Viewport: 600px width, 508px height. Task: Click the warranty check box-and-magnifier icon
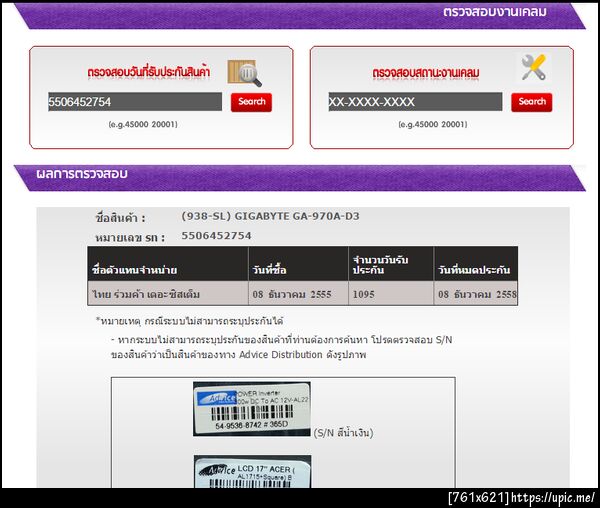coord(245,73)
